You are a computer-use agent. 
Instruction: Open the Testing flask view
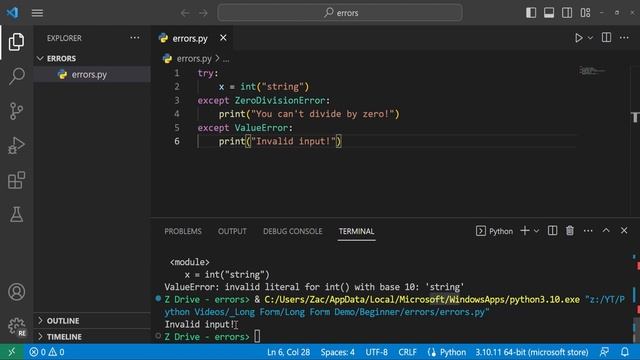click(16, 214)
